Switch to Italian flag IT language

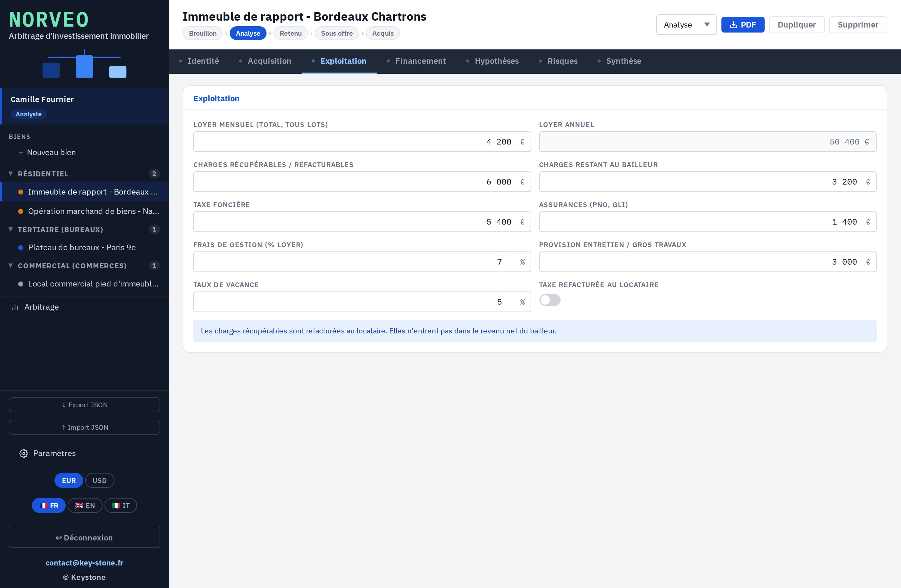[x=121, y=505]
